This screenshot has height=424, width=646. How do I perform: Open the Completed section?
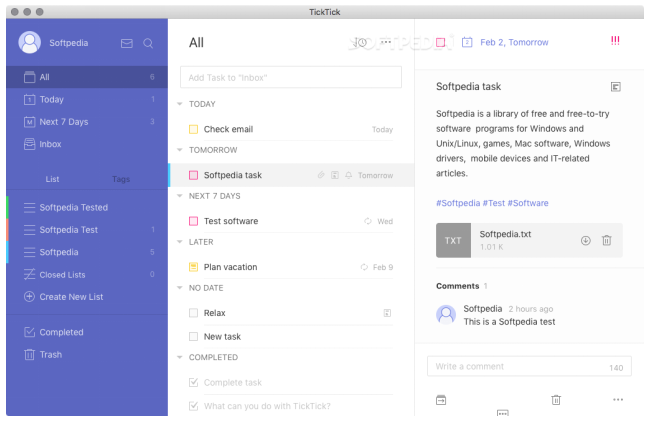pos(87,332)
